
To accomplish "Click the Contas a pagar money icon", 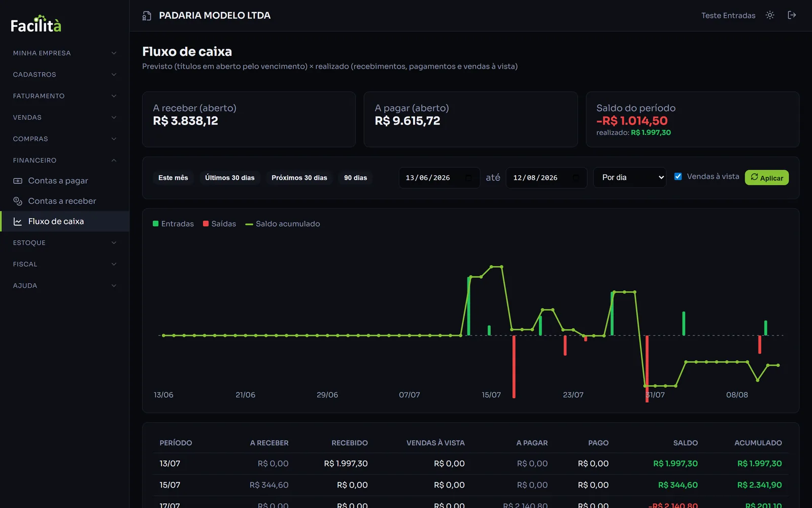I will (x=18, y=181).
